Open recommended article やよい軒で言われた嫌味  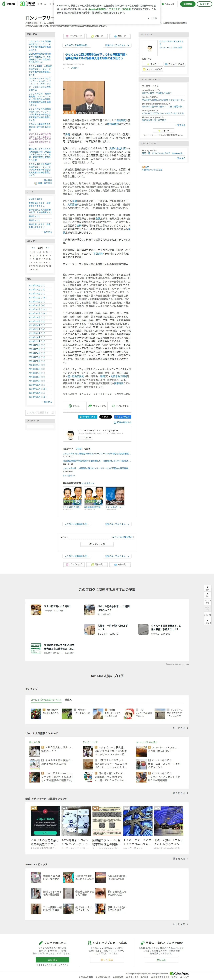[57, 606]
